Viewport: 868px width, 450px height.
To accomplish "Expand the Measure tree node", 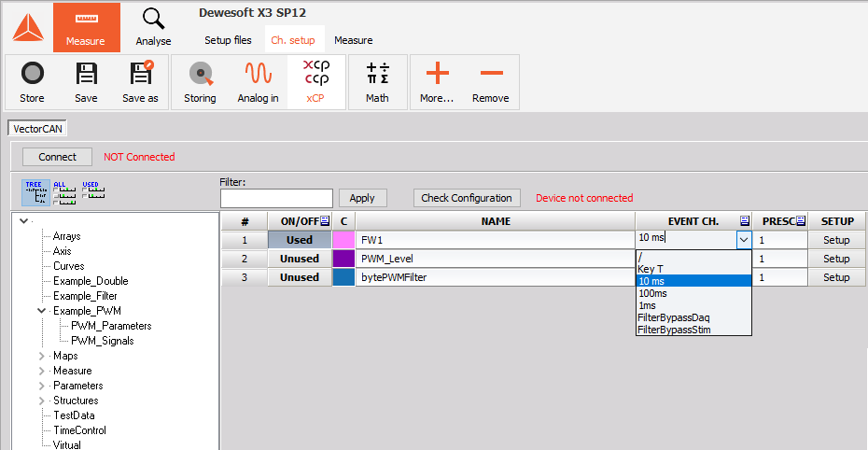I will [41, 371].
